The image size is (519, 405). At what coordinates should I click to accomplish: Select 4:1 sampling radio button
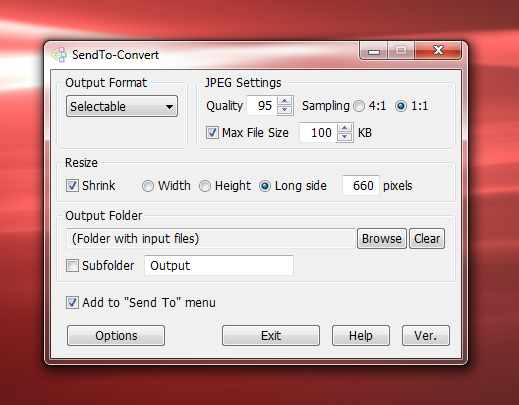(359, 106)
